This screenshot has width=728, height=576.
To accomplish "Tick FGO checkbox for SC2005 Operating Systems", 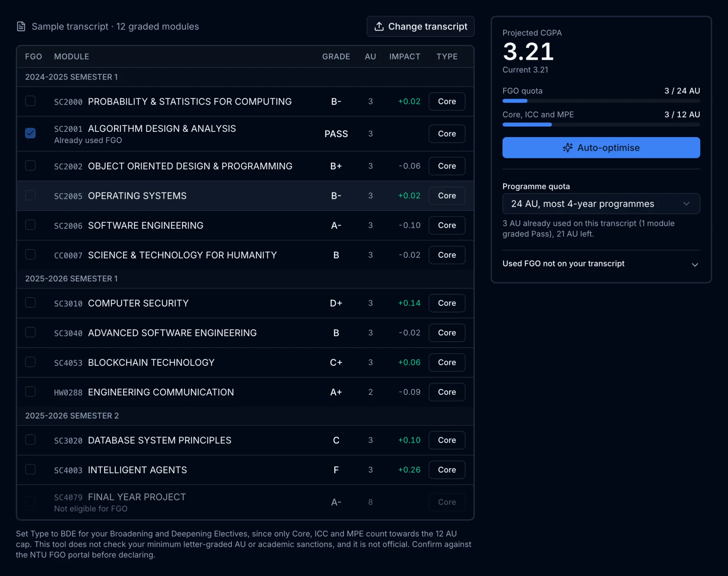I will (x=30, y=195).
